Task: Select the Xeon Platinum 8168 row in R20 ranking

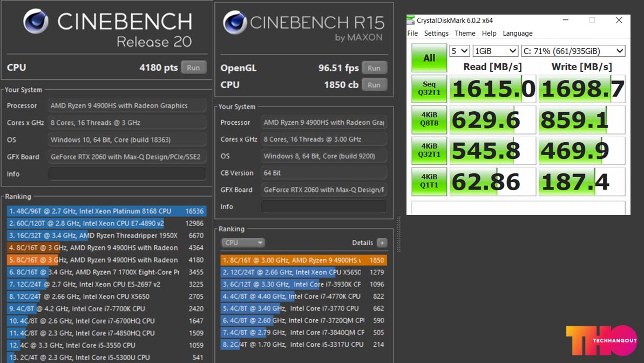Action: 106,211
